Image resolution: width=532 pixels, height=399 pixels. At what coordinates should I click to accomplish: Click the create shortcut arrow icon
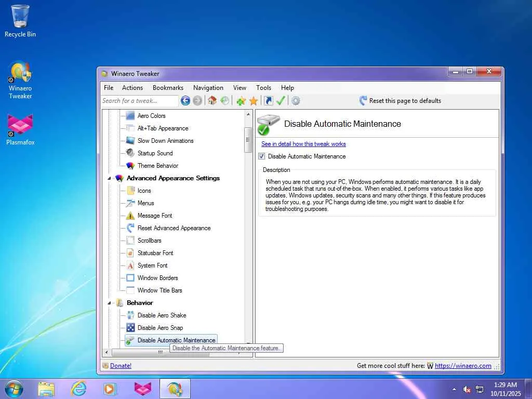pos(269,100)
